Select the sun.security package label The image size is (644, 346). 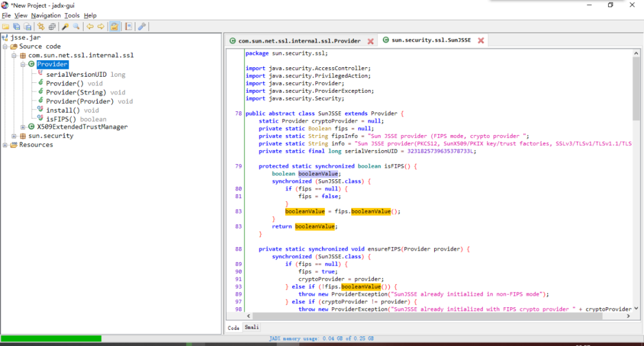coord(51,136)
